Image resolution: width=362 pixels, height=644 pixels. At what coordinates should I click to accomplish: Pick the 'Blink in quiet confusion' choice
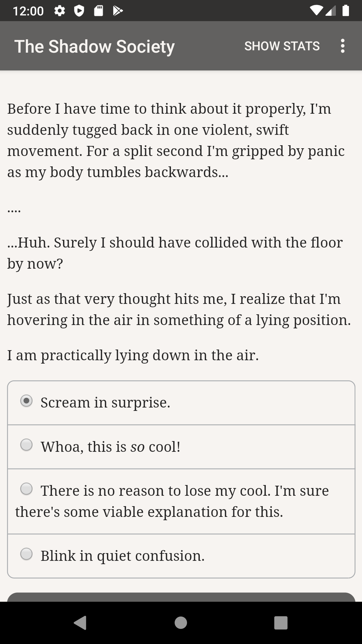(26, 554)
